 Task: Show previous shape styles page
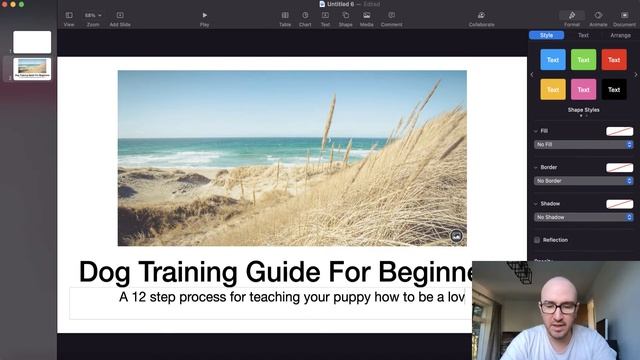point(532,75)
